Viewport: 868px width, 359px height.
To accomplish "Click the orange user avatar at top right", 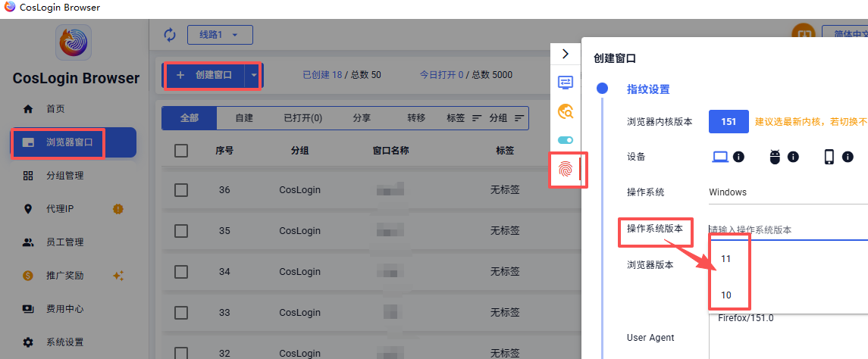I will tap(804, 34).
